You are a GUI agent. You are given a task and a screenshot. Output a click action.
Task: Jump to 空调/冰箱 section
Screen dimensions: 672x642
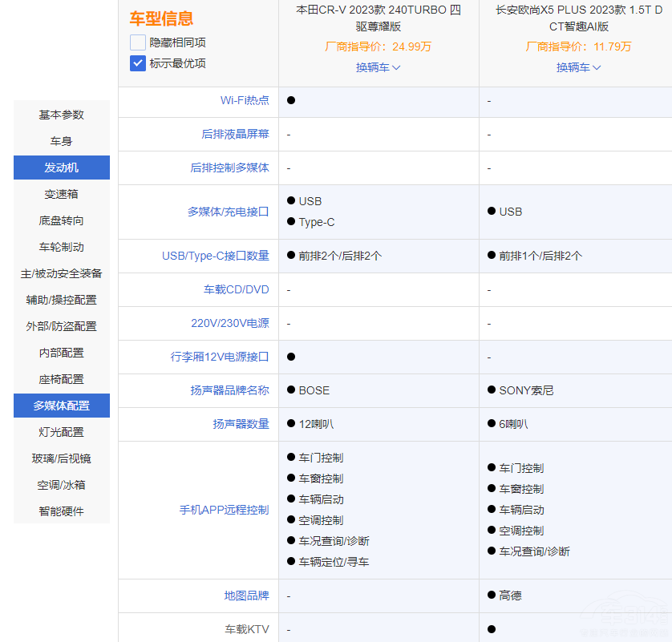click(x=61, y=485)
